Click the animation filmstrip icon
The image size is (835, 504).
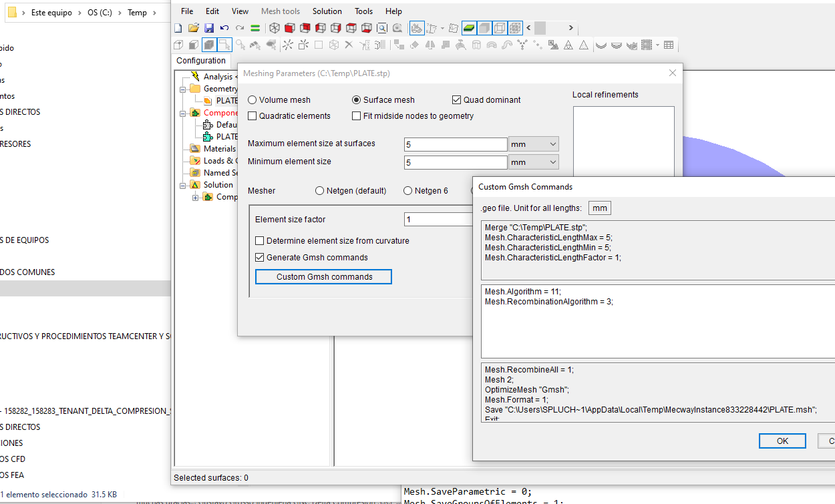click(646, 45)
